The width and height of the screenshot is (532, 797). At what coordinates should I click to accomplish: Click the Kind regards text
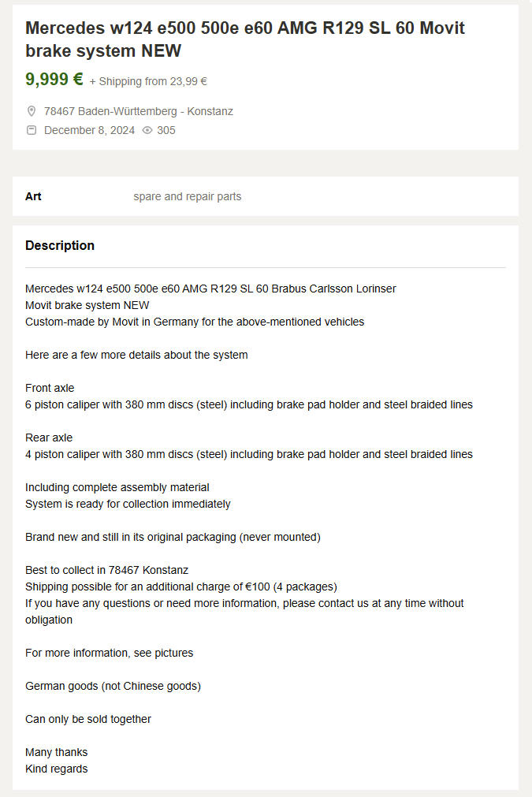57,769
